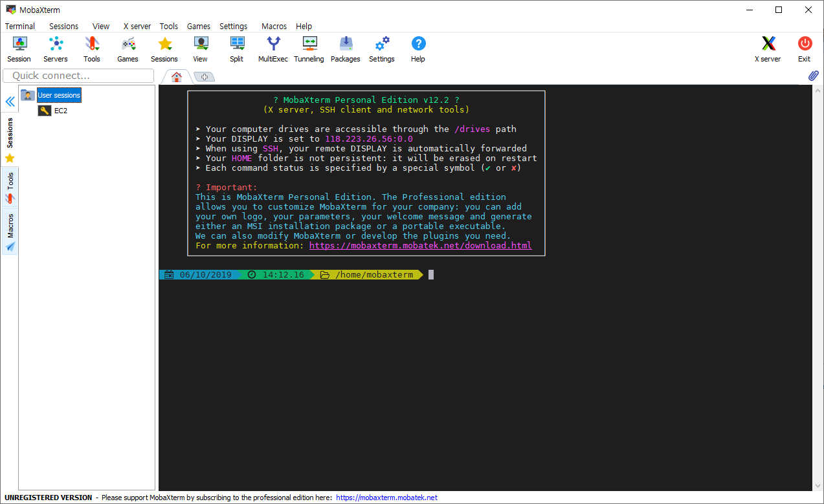Launch the Games toolbar icon
The width and height of the screenshot is (824, 504).
pyautogui.click(x=128, y=49)
